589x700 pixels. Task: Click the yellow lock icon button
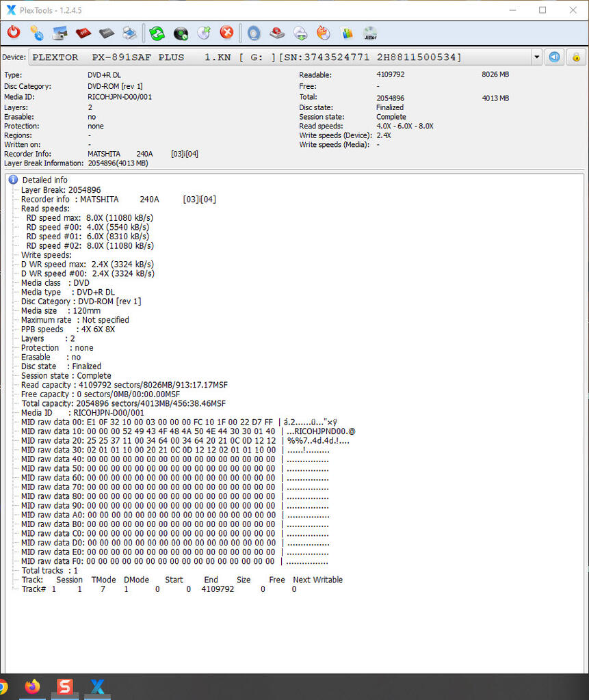[x=577, y=57]
